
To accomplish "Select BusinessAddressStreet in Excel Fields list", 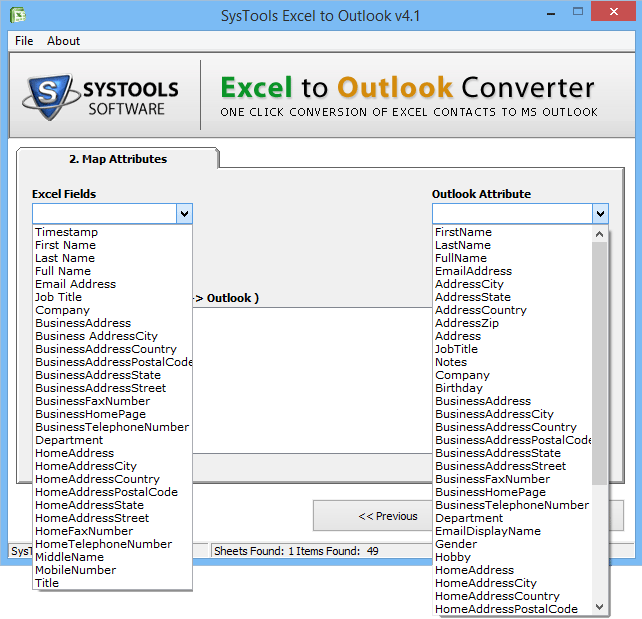I will tap(112, 388).
